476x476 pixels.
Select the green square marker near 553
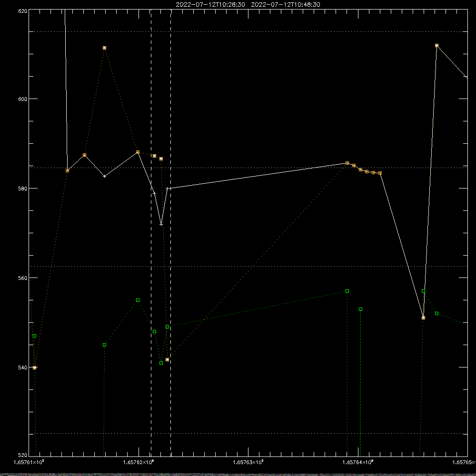[361, 309]
